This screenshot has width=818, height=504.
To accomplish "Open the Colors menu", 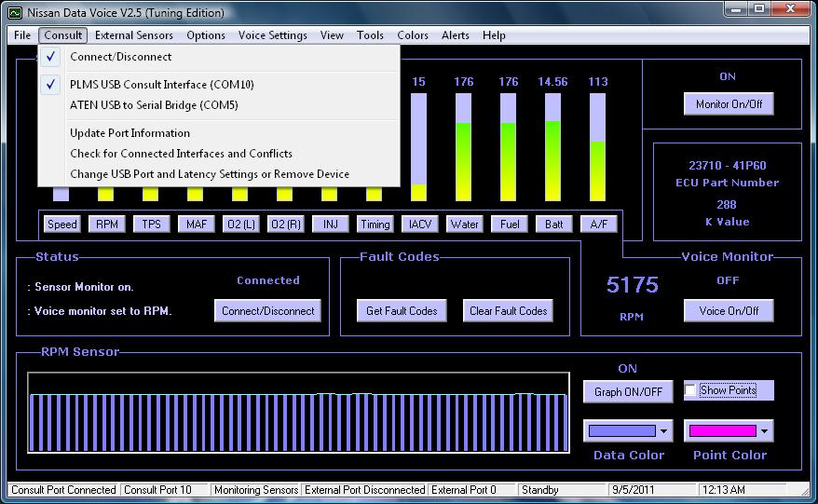I will point(413,35).
